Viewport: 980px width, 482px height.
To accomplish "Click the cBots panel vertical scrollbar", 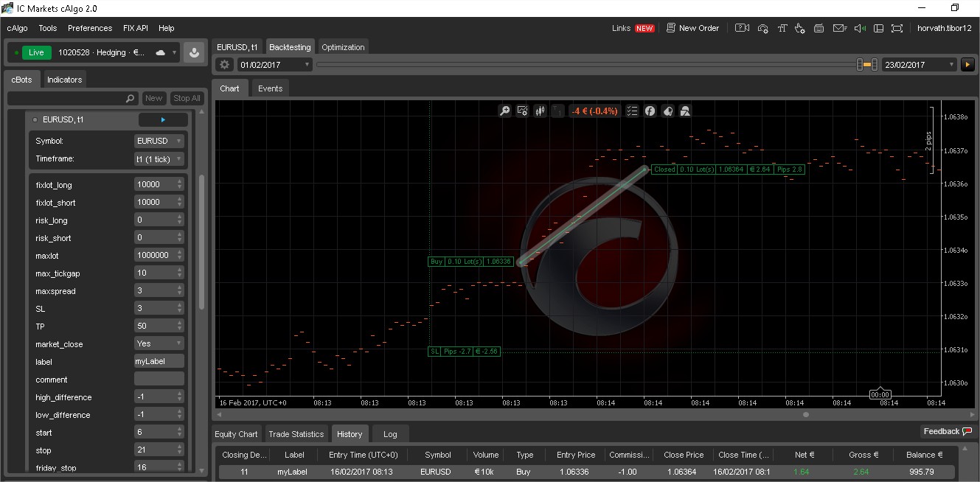I will tap(202, 243).
